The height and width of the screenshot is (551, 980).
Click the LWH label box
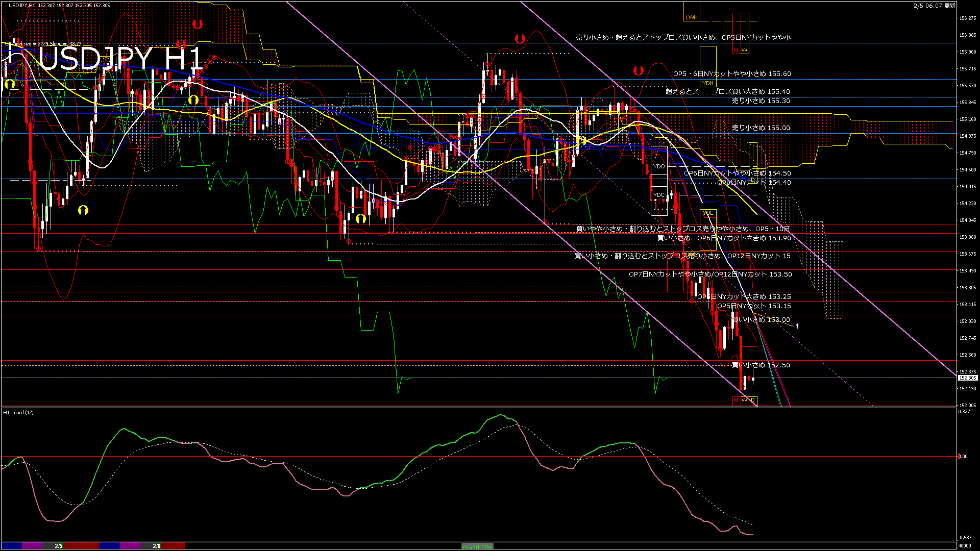pos(692,17)
